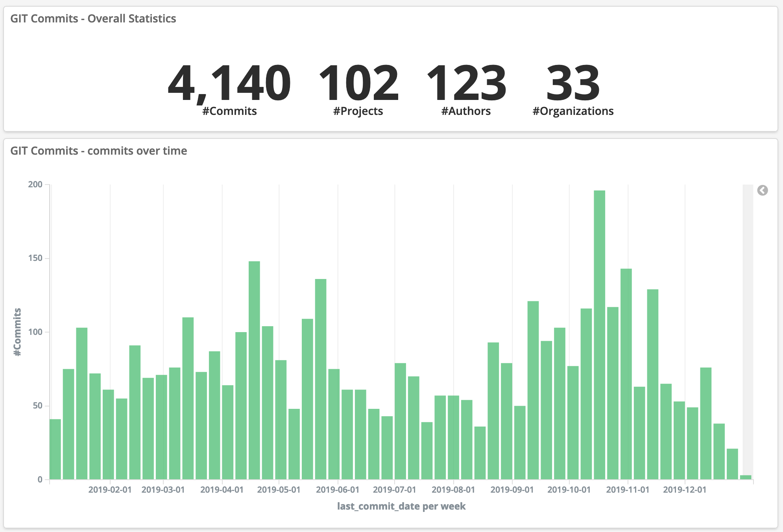Select the late-May bar near 136 commits
The height and width of the screenshot is (532, 783).
click(321, 379)
